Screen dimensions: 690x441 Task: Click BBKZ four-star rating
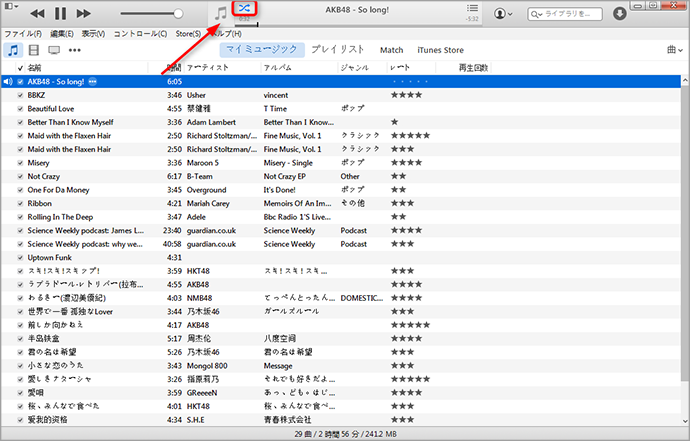[407, 95]
